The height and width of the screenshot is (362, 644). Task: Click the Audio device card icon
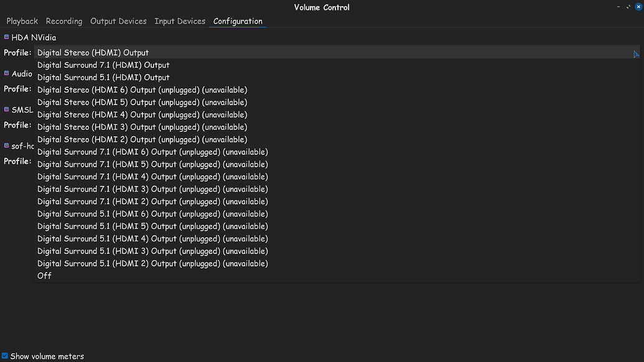pos(7,73)
